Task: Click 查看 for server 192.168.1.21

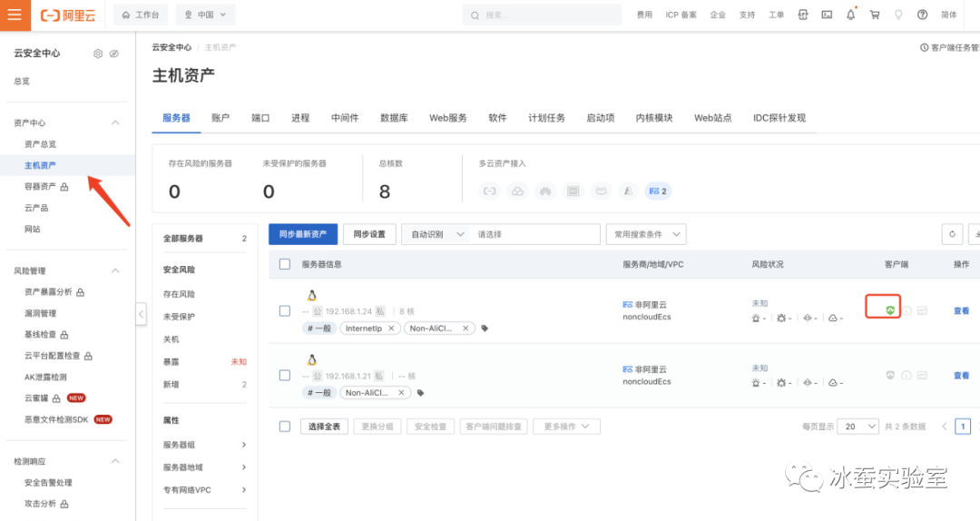Action: 961,375
